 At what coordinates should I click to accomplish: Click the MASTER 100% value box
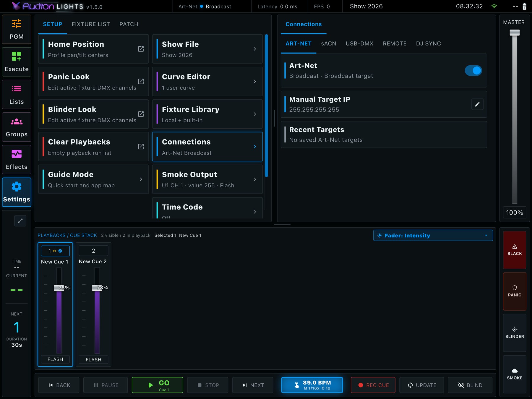pos(515,213)
